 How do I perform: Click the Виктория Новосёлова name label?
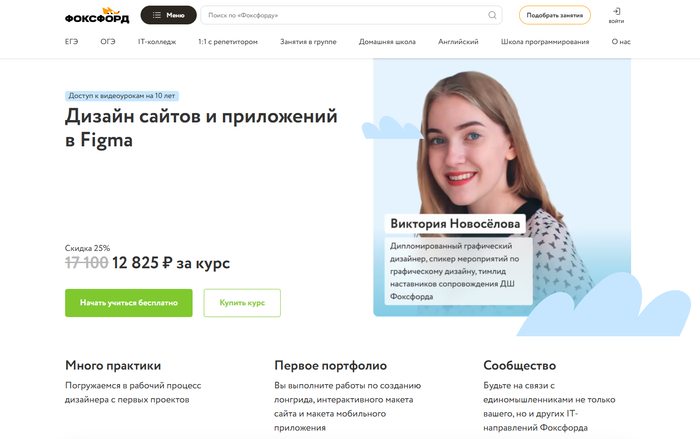point(455,223)
